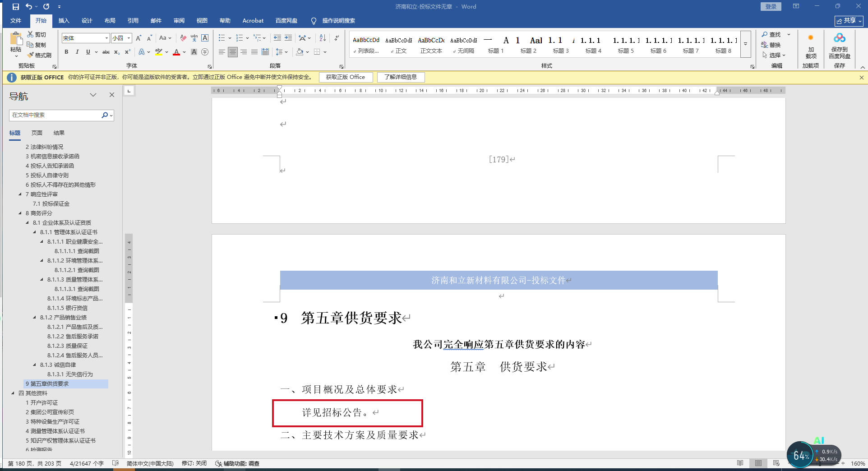
Task: Apply paragraph shading with the paint bucket
Action: (300, 52)
